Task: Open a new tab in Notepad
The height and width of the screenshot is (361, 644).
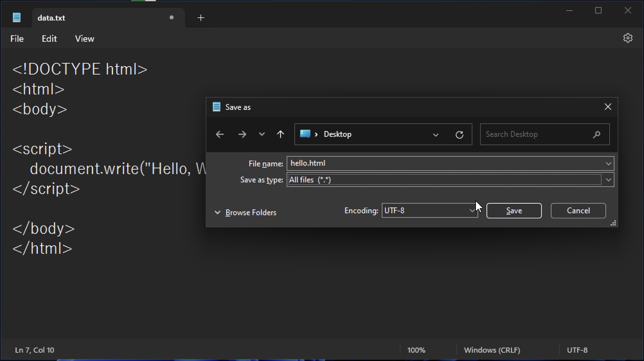Action: click(x=201, y=18)
